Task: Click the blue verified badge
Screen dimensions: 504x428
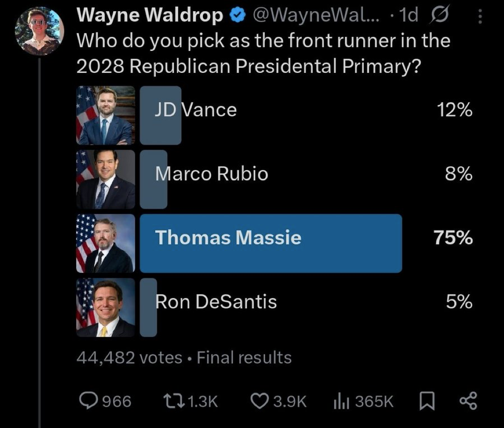Action: tap(237, 16)
